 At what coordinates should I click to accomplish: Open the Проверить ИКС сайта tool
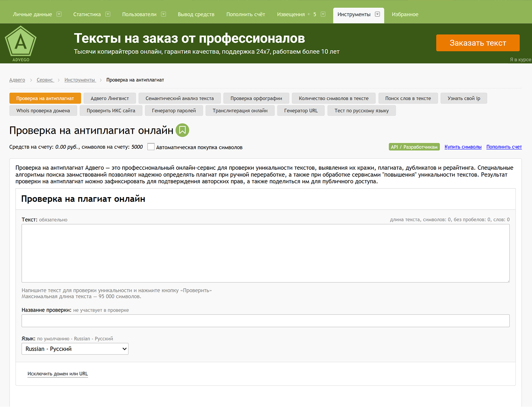point(111,111)
